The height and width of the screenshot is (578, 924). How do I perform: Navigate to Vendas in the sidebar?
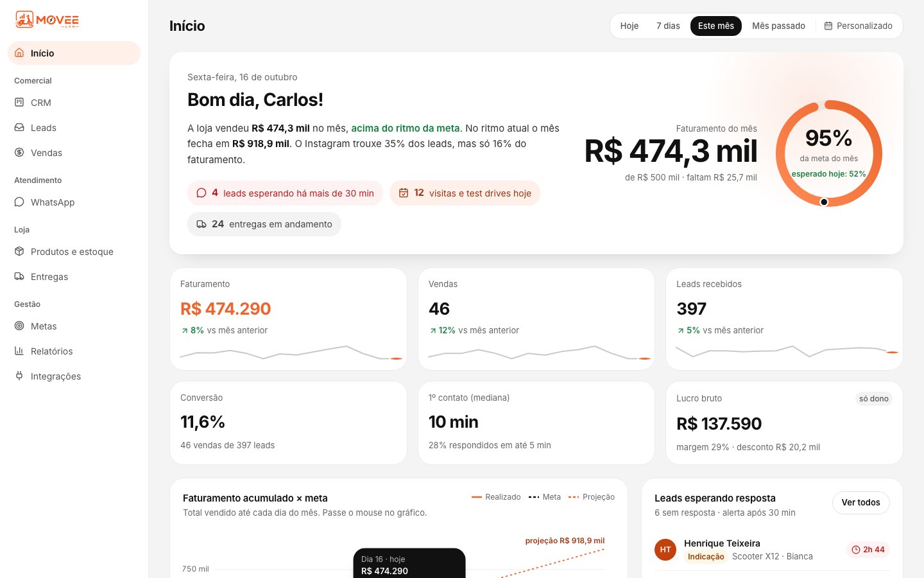click(74, 153)
